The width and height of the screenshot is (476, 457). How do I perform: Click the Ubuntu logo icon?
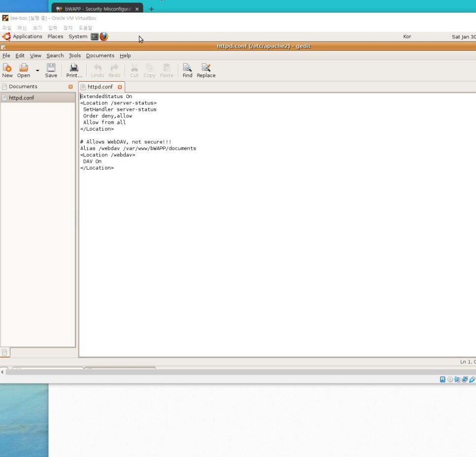point(6,36)
